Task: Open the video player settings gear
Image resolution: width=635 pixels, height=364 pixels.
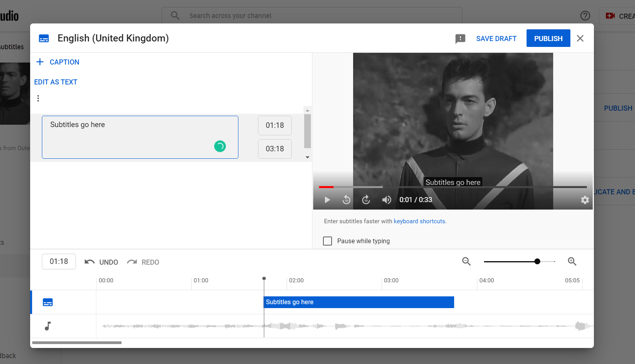Action: [x=585, y=200]
